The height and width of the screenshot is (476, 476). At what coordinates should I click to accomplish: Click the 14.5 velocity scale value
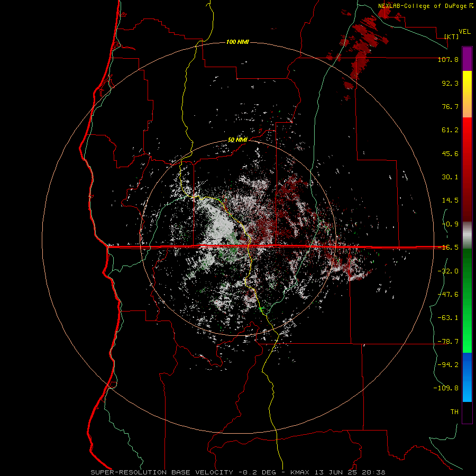click(450, 200)
